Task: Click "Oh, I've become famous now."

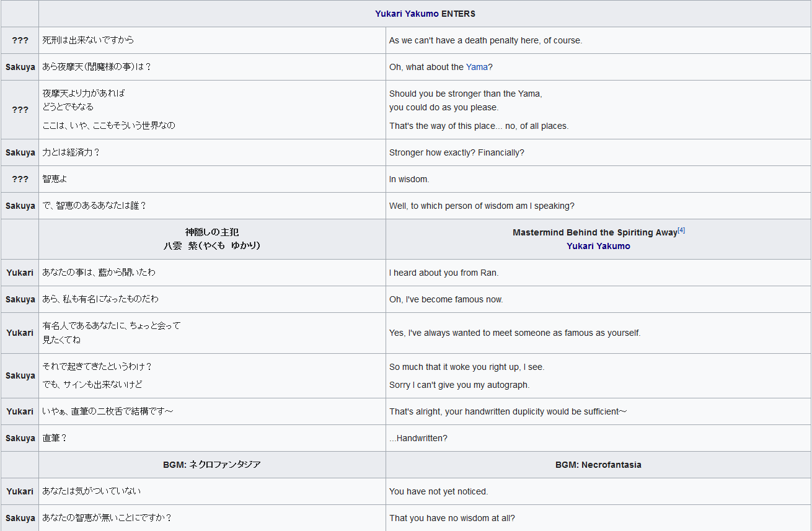Action: tap(446, 299)
